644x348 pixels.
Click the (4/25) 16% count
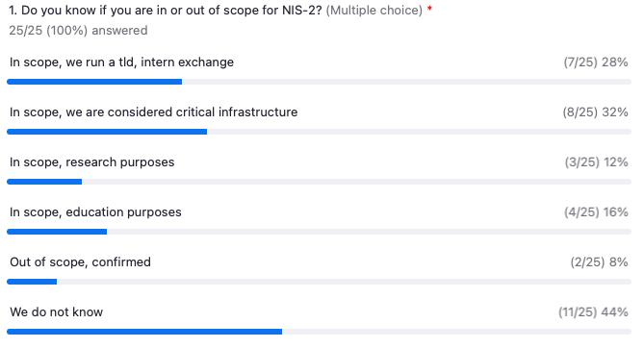click(x=596, y=212)
